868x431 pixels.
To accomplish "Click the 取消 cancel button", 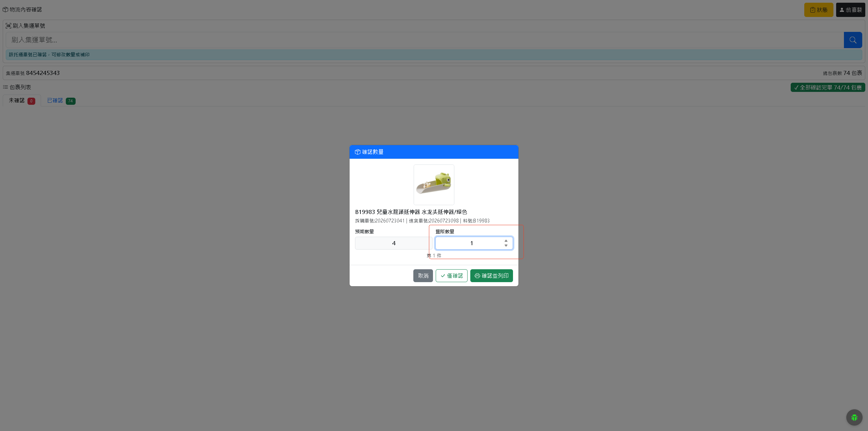I will pyautogui.click(x=423, y=276).
